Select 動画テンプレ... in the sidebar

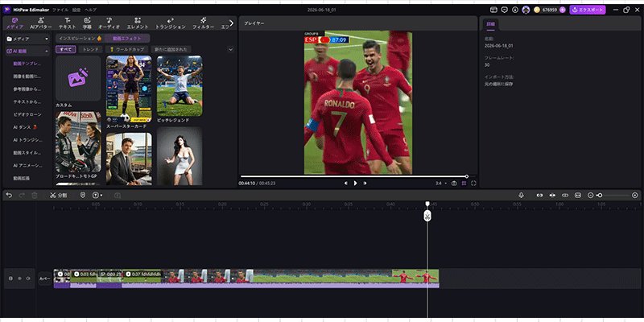tap(27, 64)
